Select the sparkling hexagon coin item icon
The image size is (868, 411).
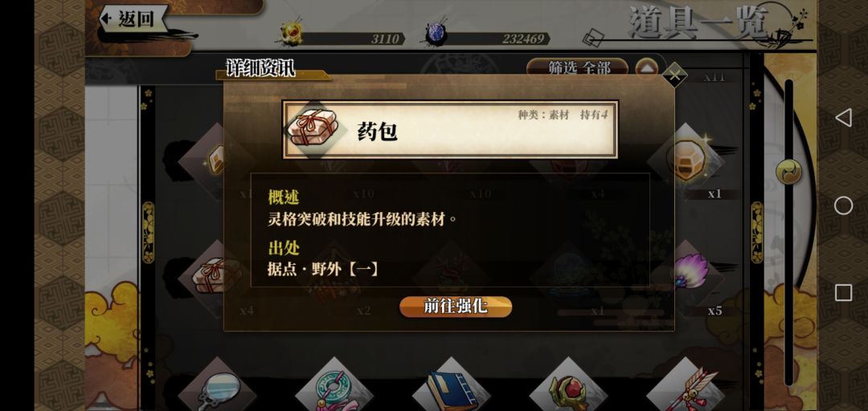688,159
